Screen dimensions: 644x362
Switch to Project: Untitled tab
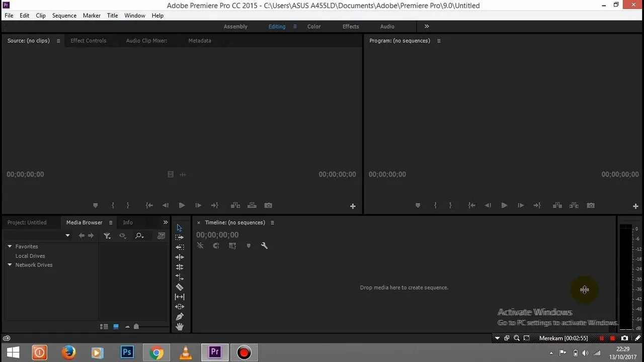27,222
